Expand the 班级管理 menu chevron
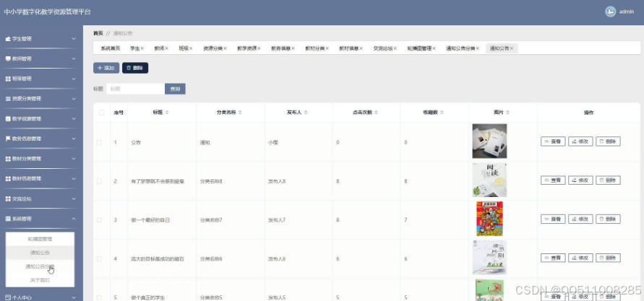The image size is (644, 301). [74, 79]
